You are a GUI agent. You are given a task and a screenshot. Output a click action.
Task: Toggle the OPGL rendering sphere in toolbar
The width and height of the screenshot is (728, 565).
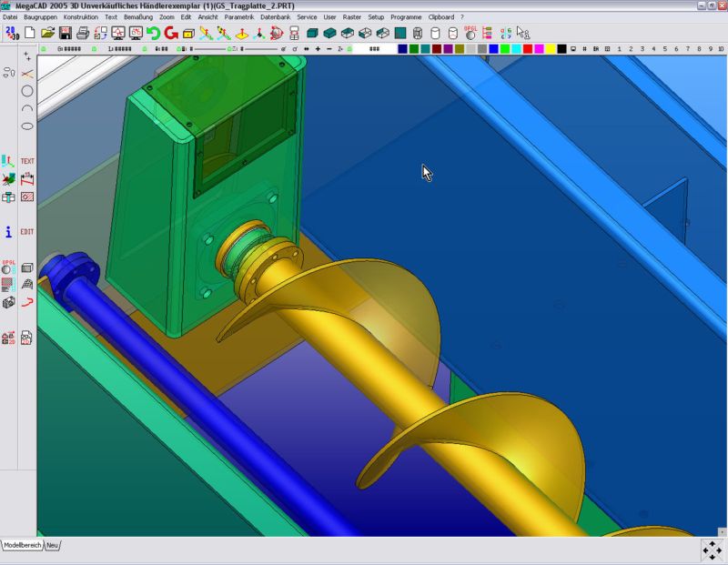tap(470, 33)
